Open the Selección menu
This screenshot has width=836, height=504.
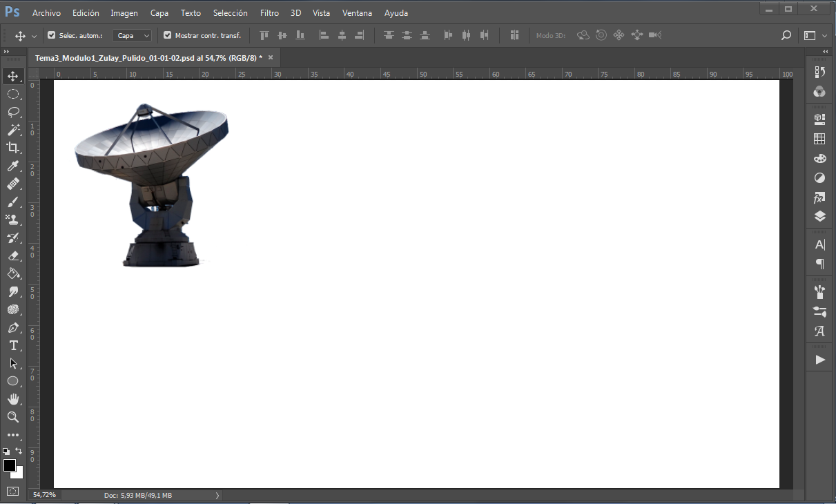pos(231,13)
